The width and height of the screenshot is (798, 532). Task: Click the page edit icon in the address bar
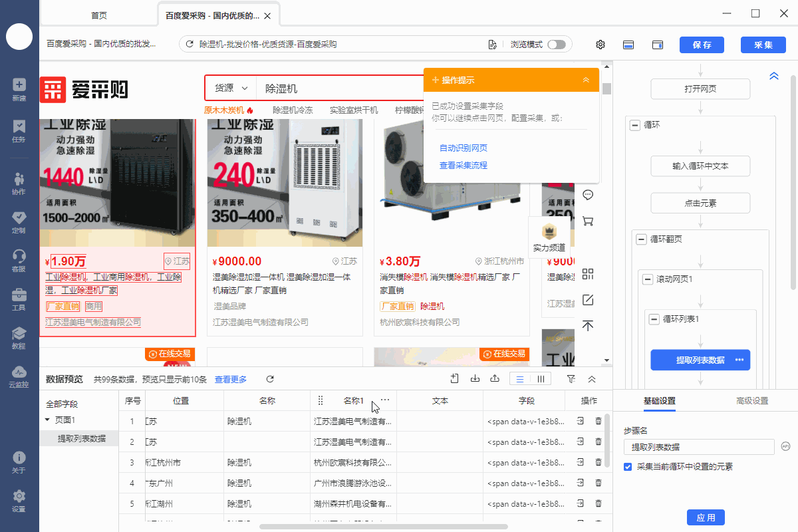493,45
